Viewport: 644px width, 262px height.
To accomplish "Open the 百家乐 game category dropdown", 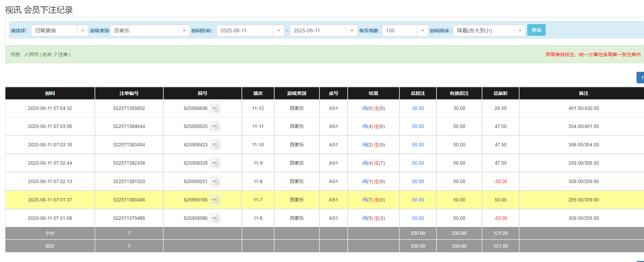I will coord(184,31).
